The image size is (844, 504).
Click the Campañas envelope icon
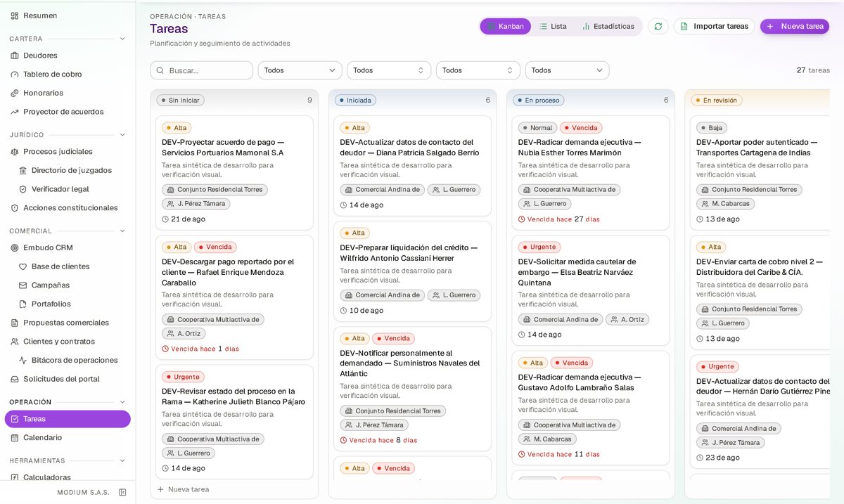[23, 285]
